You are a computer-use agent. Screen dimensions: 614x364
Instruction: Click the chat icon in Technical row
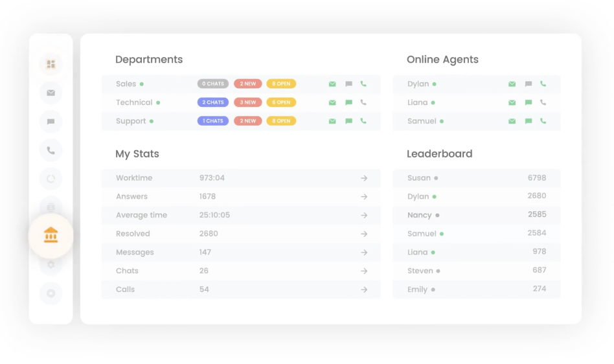point(348,102)
